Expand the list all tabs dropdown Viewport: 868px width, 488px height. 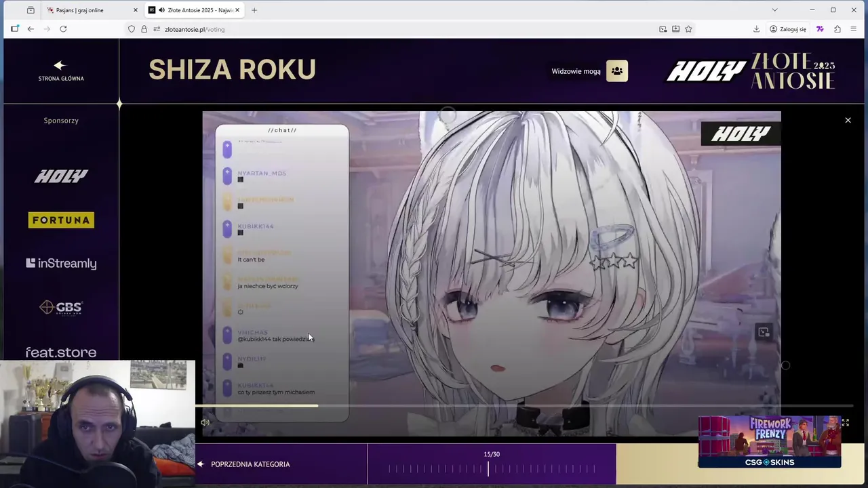774,10
